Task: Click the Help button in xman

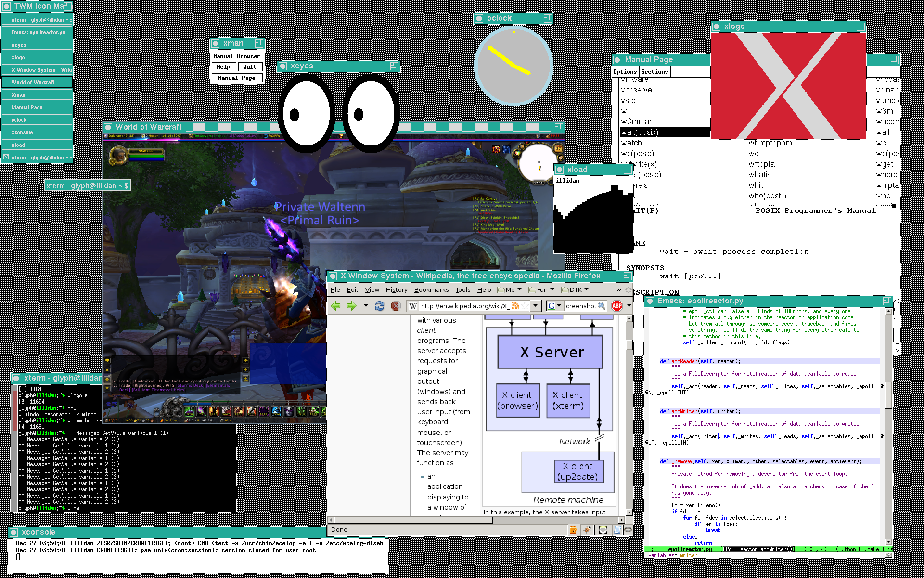Action: click(x=223, y=67)
